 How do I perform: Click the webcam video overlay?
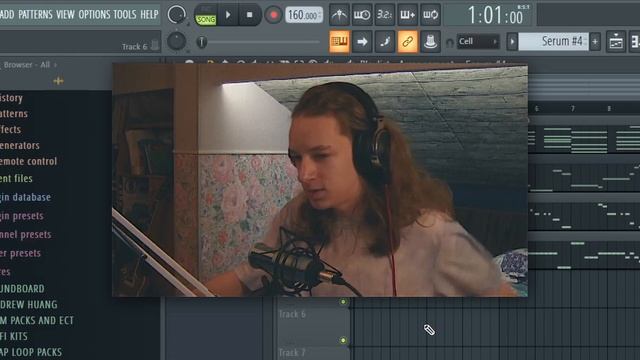(320, 180)
